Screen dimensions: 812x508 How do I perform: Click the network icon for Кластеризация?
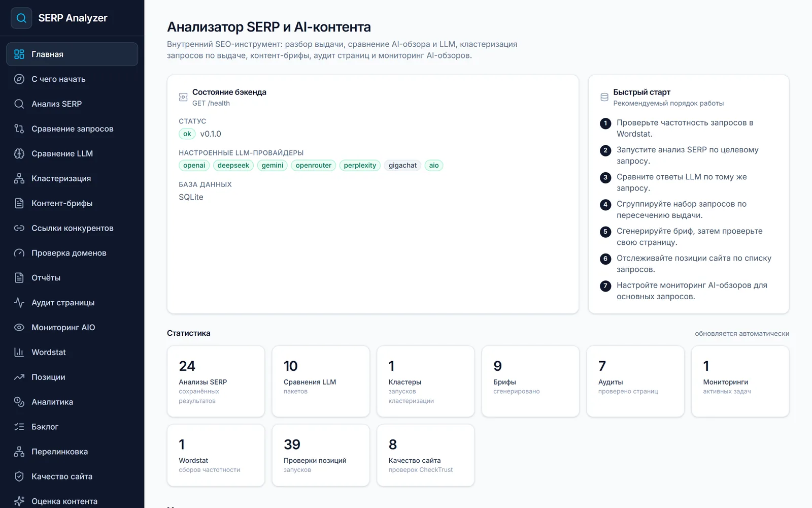click(x=19, y=179)
